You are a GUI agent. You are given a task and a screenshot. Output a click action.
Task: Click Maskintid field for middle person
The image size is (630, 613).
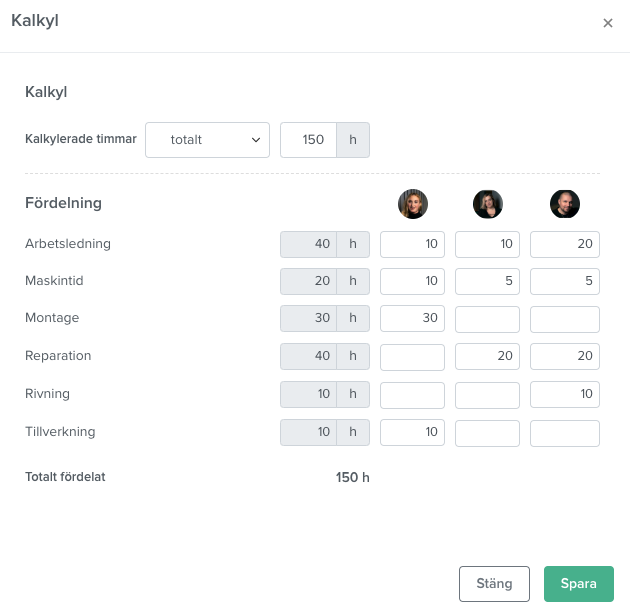(487, 281)
